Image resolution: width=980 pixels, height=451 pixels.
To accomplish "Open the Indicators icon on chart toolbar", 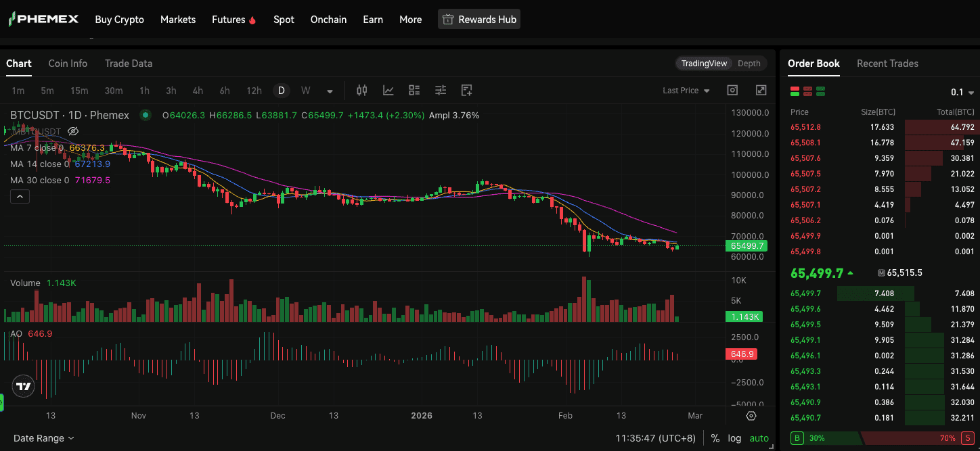I will click(x=387, y=90).
